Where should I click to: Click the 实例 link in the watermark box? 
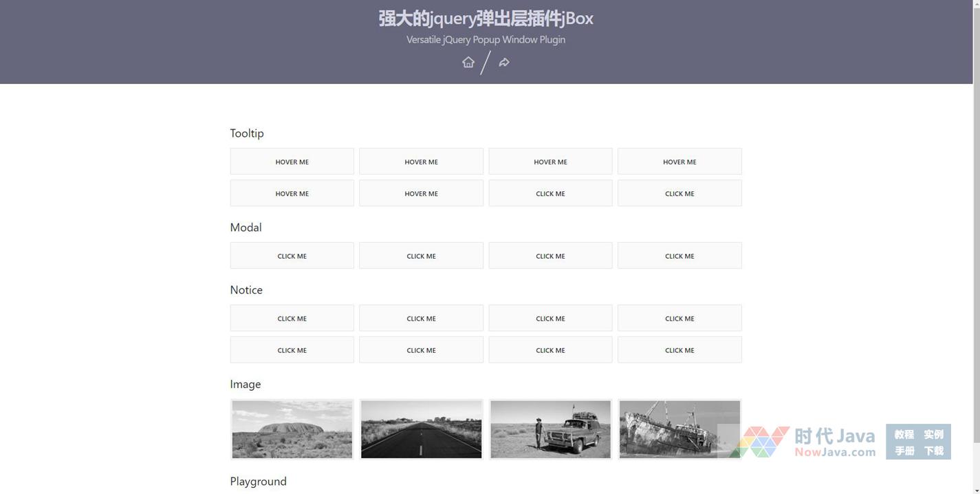pos(933,435)
